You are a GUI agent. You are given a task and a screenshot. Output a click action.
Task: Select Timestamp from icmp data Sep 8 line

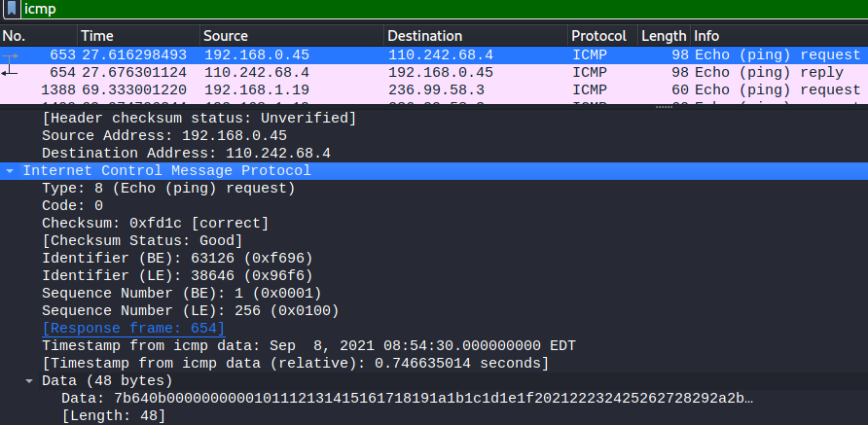coord(308,346)
